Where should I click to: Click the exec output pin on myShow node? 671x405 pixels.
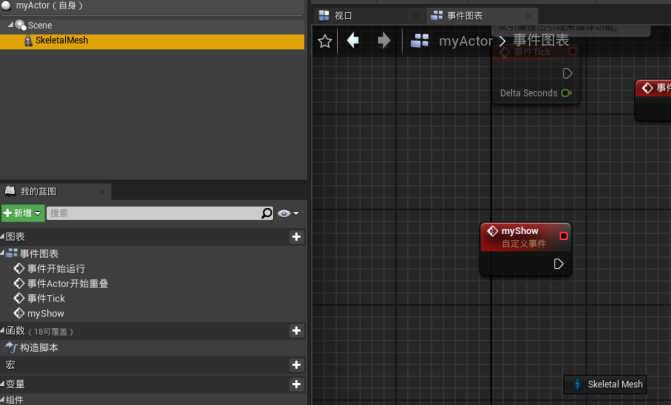tap(559, 264)
